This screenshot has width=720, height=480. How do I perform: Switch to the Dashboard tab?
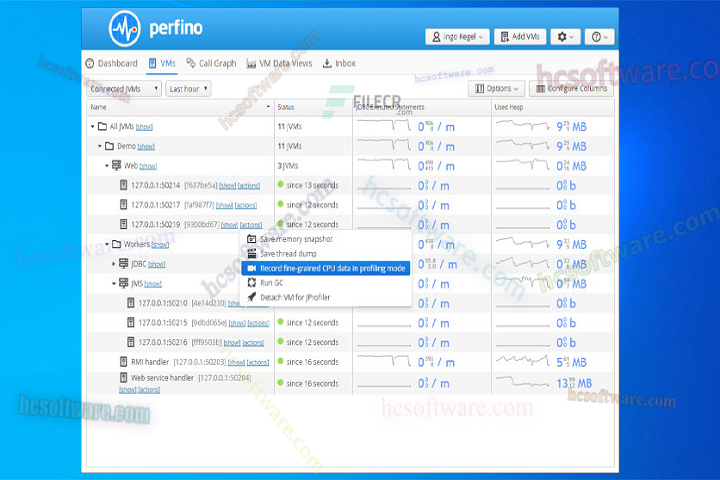tap(112, 63)
